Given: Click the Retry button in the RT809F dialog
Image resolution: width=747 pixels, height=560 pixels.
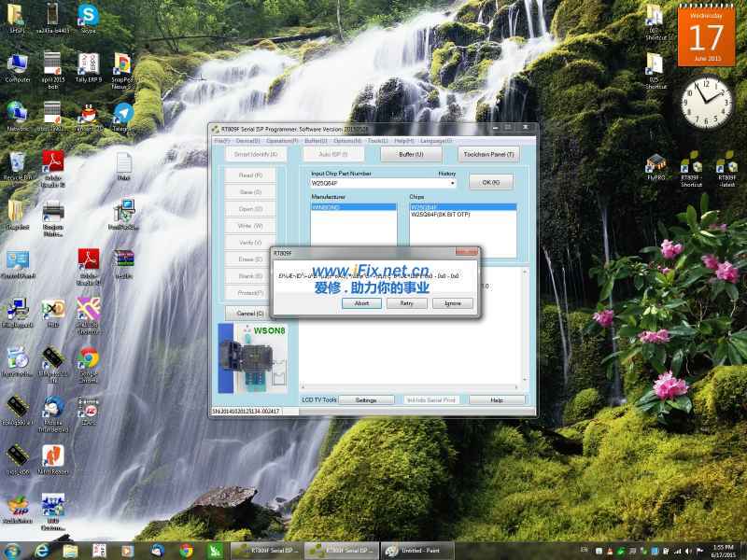Looking at the screenshot, I should [406, 303].
